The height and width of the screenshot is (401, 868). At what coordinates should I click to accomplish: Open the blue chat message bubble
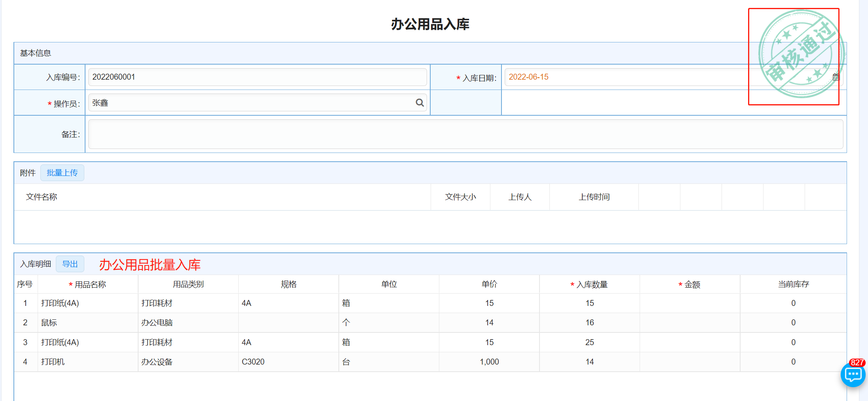pyautogui.click(x=853, y=375)
